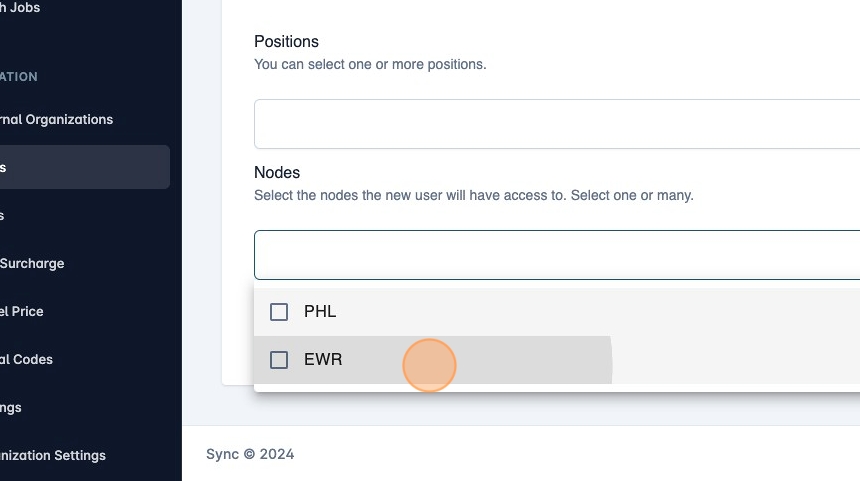Open the Codes sidebar item
This screenshot has width=860, height=481.
point(27,360)
